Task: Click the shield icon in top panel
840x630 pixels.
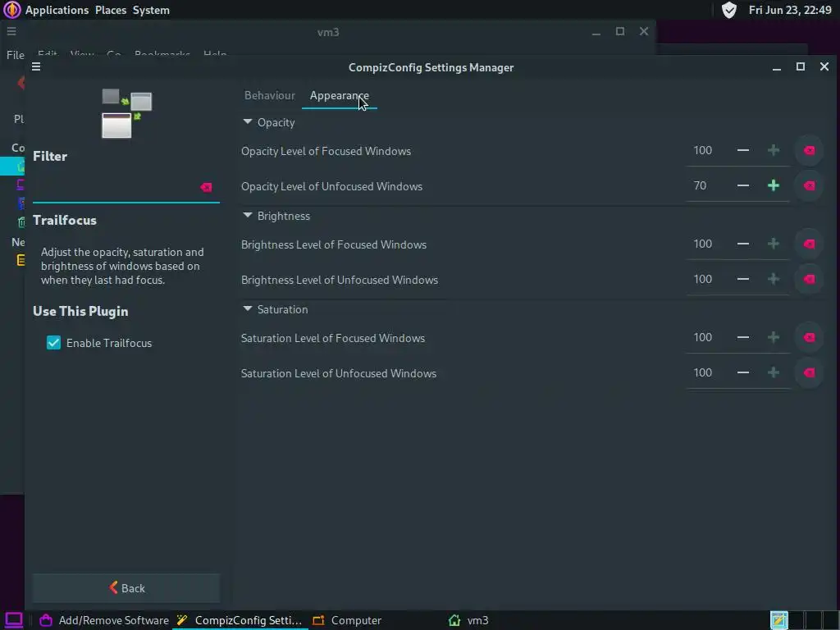Action: click(x=728, y=10)
